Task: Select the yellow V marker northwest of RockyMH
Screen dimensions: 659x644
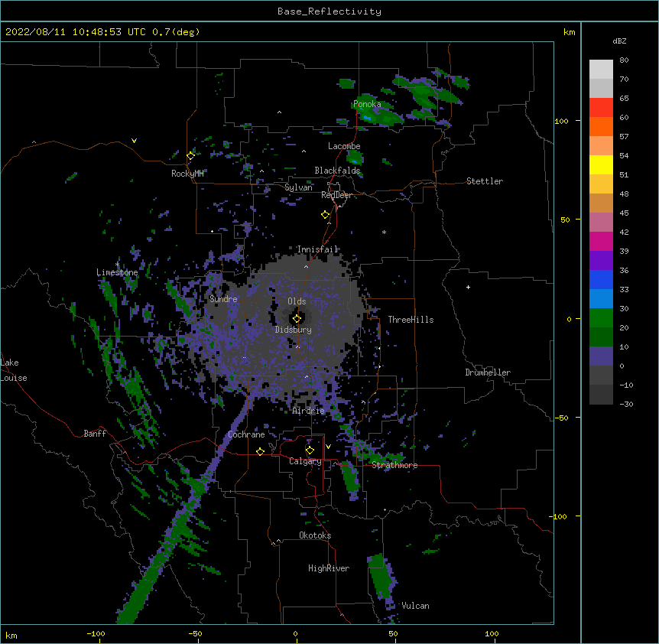Action: 134,141
